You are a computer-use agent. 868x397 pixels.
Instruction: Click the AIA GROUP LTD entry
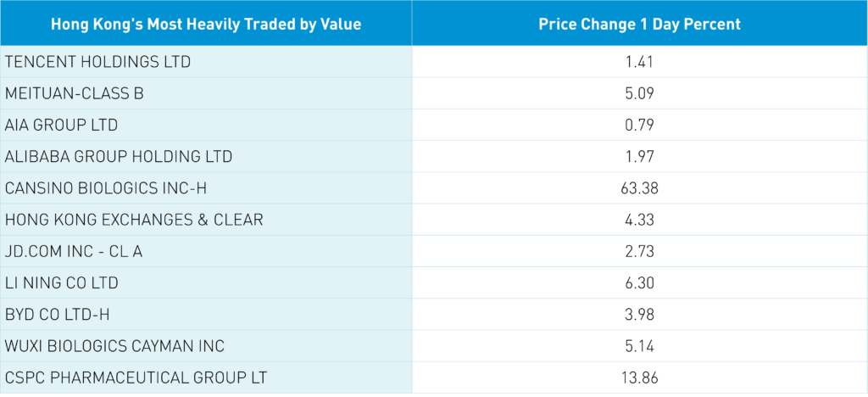pos(61,125)
